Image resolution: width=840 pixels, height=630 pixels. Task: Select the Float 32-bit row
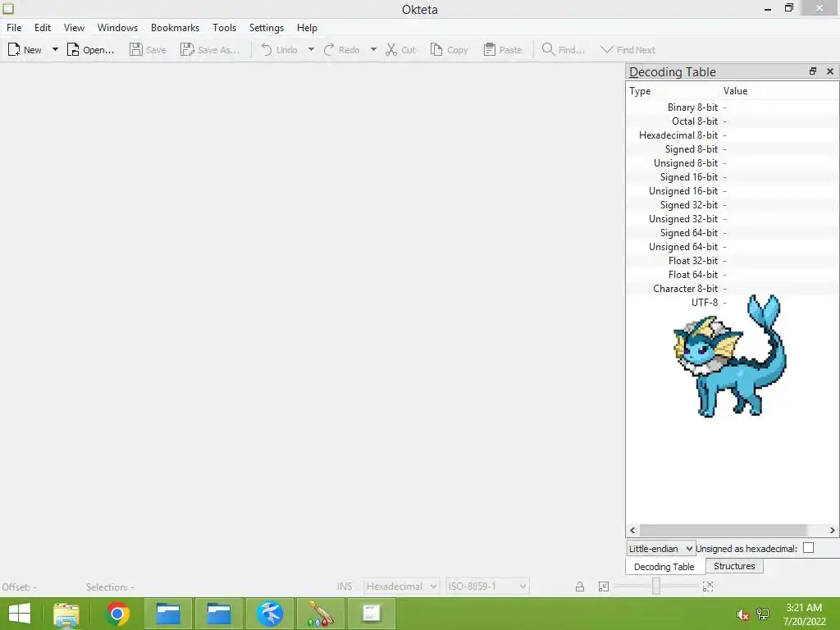732,260
